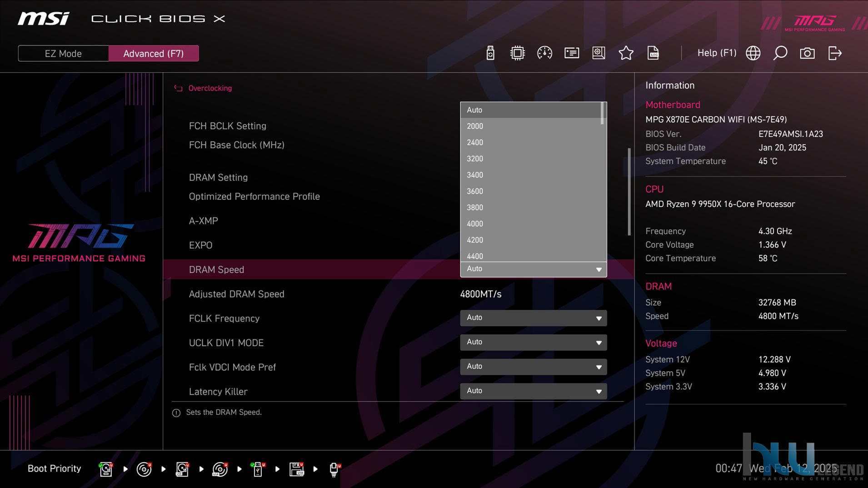Take a screenshot with the camera icon
The width and height of the screenshot is (868, 488).
[807, 53]
